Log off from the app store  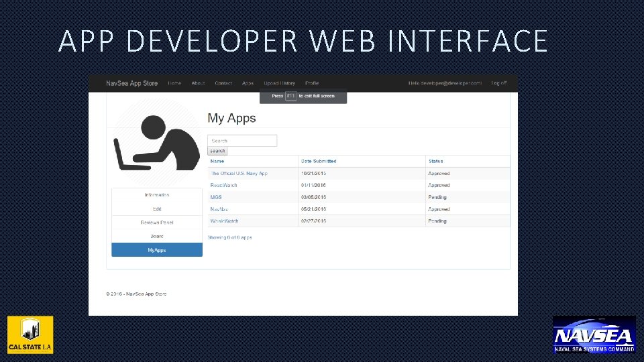point(499,83)
